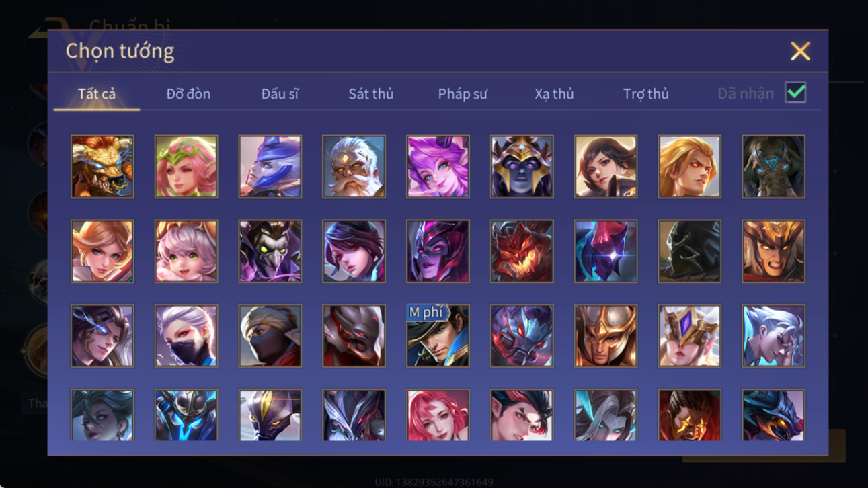This screenshot has height=488, width=868.
Task: Pick the pink-haired green-crowned girl hero
Action: coord(186,167)
